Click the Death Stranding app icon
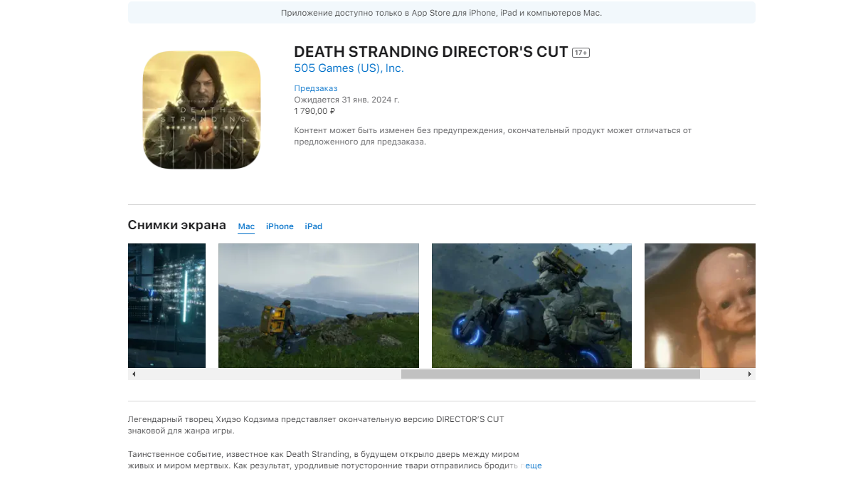868x484 pixels. [x=201, y=110]
